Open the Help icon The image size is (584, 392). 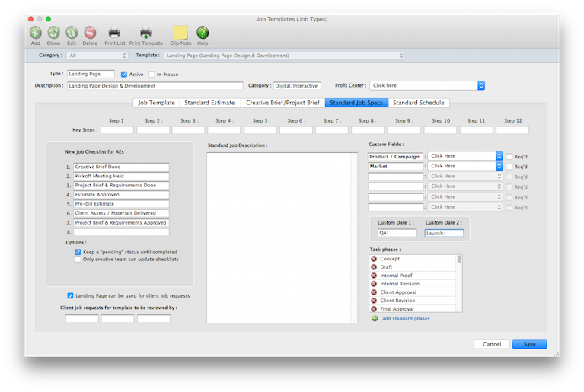click(203, 33)
